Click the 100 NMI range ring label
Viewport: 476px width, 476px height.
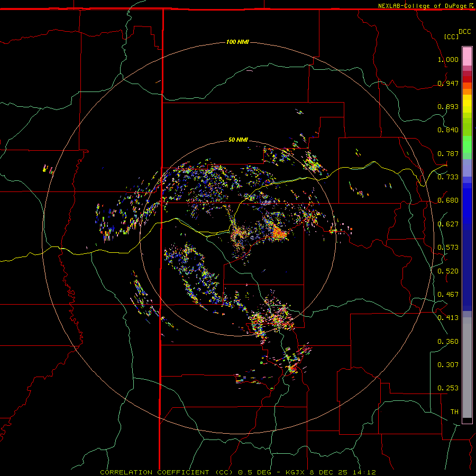[237, 42]
